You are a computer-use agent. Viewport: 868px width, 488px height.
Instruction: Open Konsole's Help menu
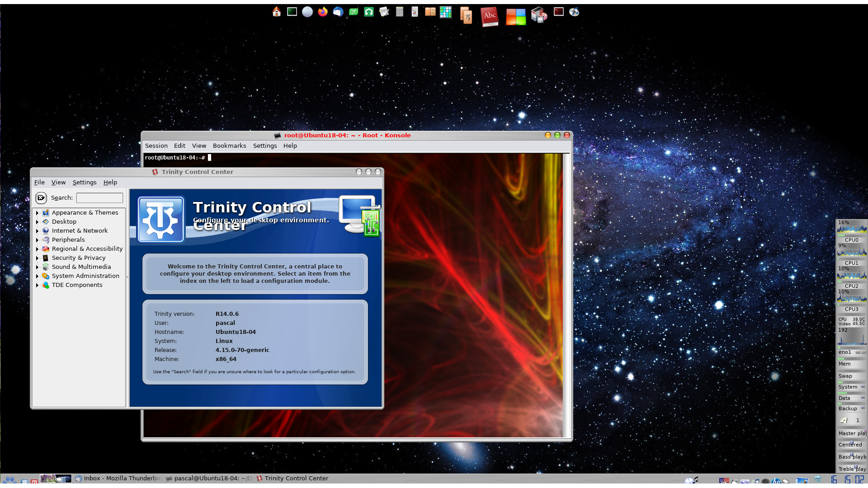click(x=290, y=145)
